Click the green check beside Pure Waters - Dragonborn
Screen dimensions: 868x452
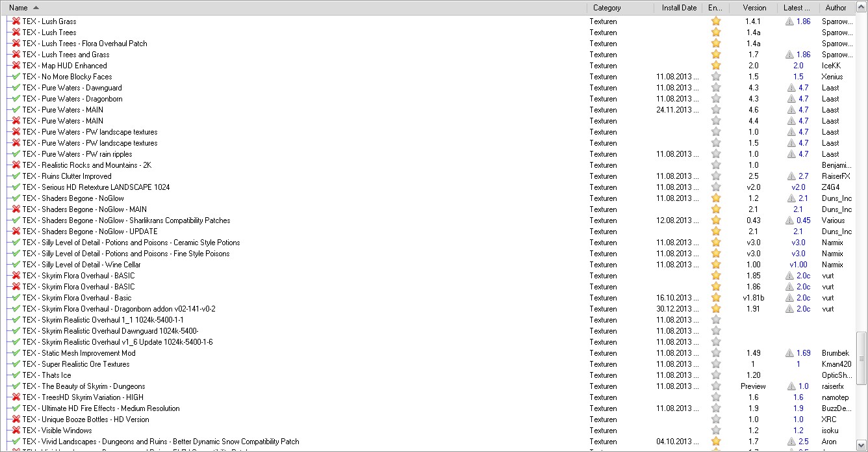pyautogui.click(x=16, y=99)
